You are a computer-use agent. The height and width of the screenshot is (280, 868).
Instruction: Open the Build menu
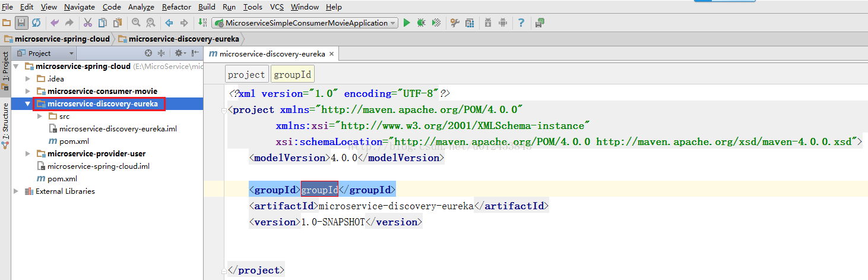coord(207,7)
